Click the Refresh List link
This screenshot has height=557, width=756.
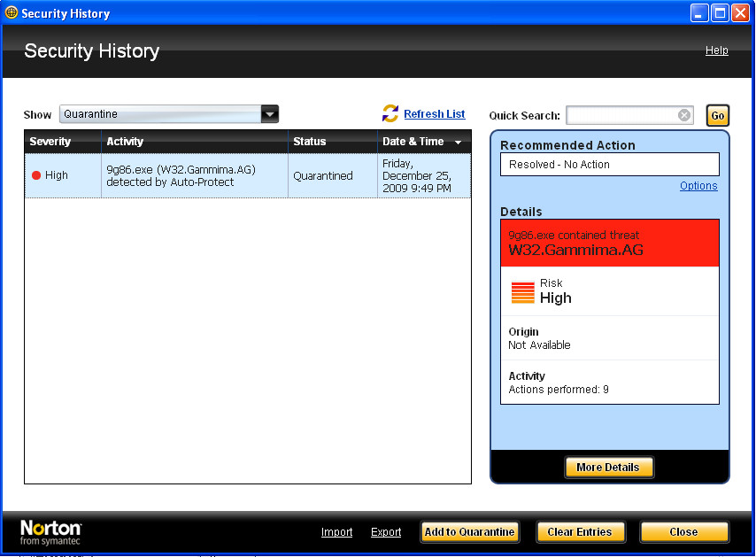(x=435, y=114)
